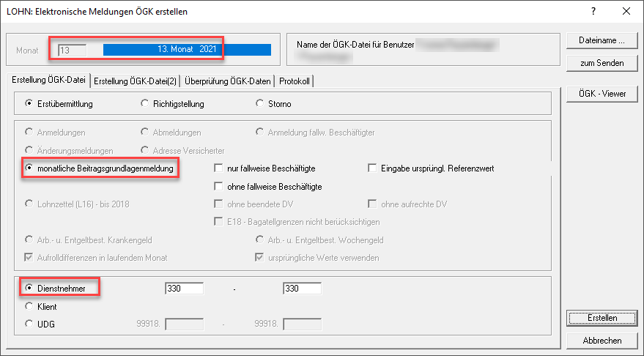
Task: Click the Dateiname ... button
Action: pos(602,40)
